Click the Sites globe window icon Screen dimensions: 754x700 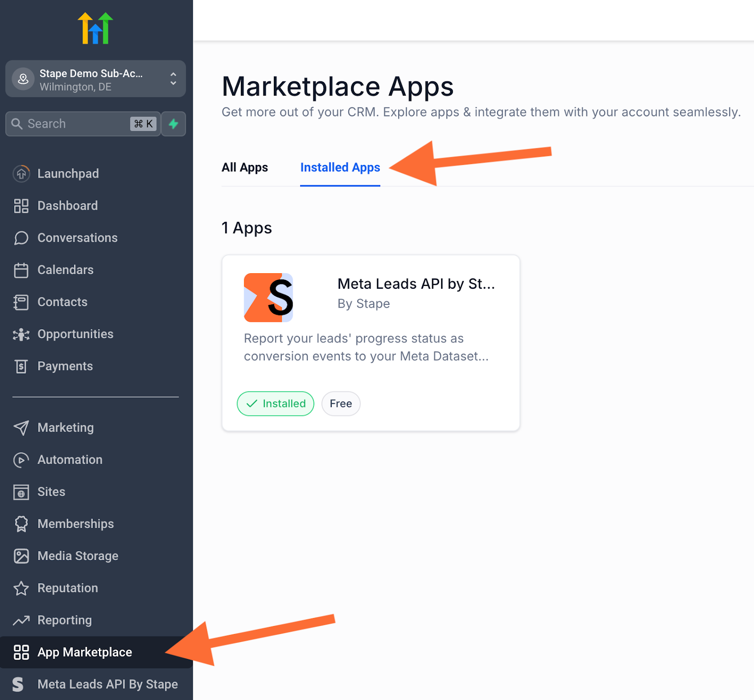21,492
